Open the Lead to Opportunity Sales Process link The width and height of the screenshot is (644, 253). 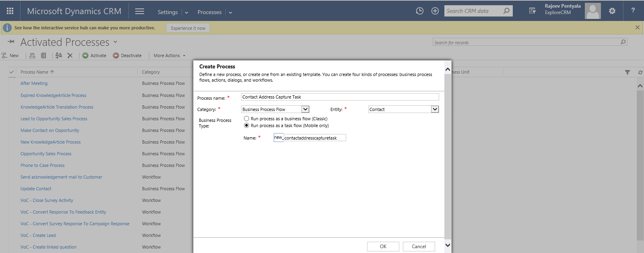pyautogui.click(x=54, y=119)
